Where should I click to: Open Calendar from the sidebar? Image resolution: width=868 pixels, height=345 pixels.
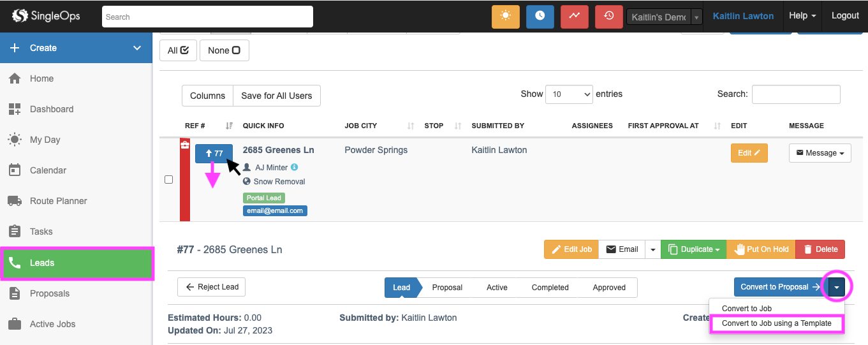(x=48, y=170)
